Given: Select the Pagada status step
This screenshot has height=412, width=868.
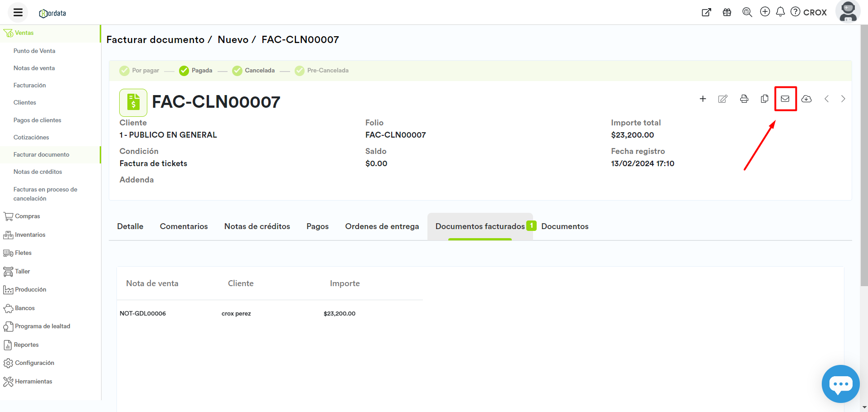Looking at the screenshot, I should click(x=196, y=71).
